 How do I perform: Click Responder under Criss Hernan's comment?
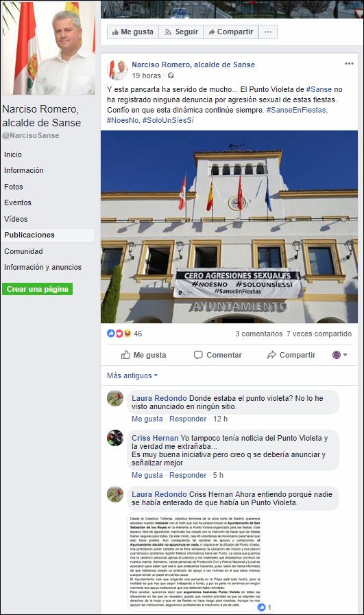coord(188,475)
